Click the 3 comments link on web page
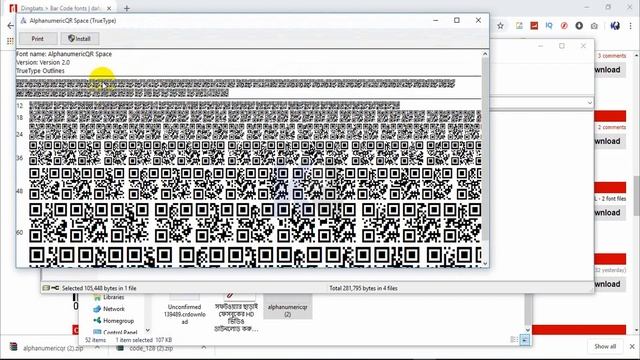The image size is (640, 360). tap(611, 56)
